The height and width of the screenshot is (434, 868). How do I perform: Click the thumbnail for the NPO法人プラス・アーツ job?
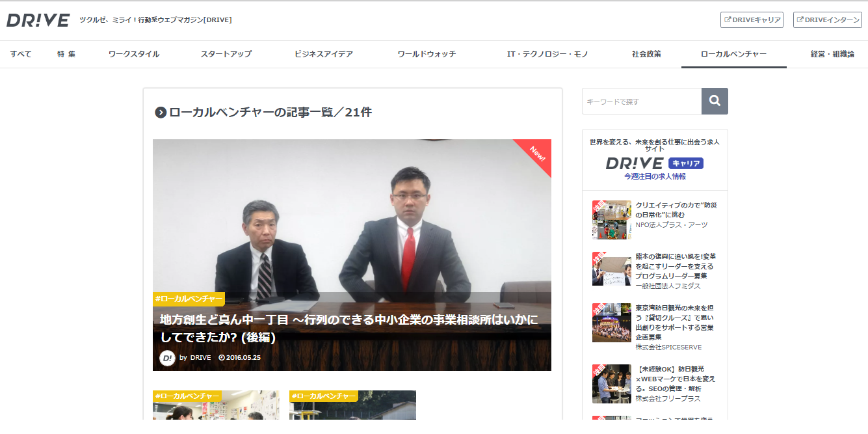[611, 220]
